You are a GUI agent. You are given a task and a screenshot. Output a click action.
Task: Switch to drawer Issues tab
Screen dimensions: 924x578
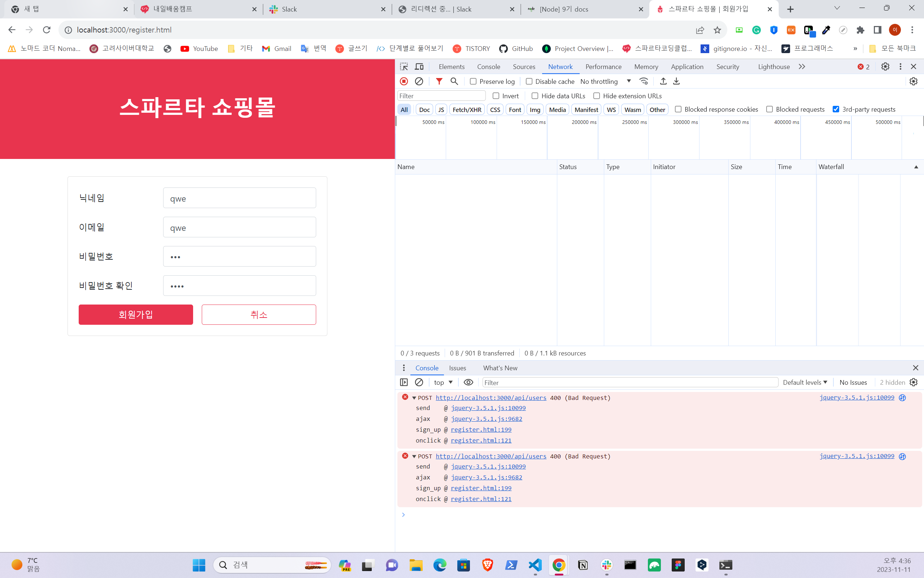pos(457,368)
